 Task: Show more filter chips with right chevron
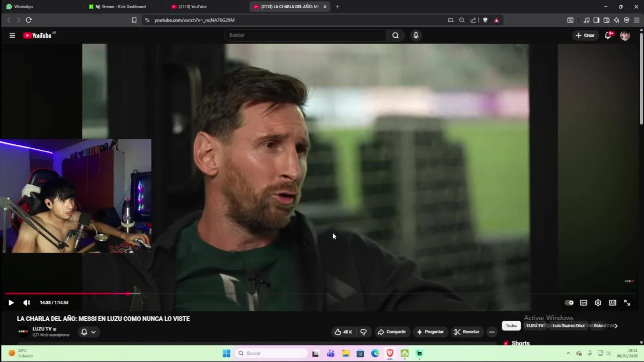tap(616, 326)
